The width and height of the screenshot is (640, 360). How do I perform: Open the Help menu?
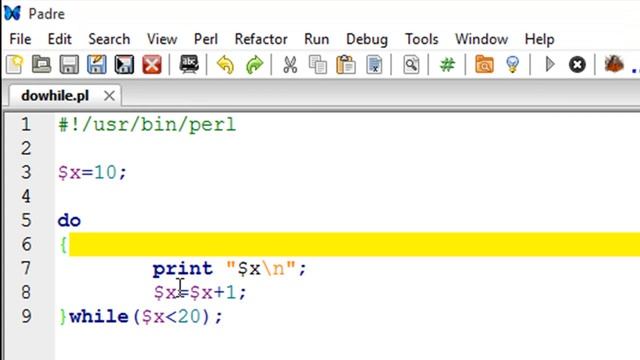tap(540, 39)
